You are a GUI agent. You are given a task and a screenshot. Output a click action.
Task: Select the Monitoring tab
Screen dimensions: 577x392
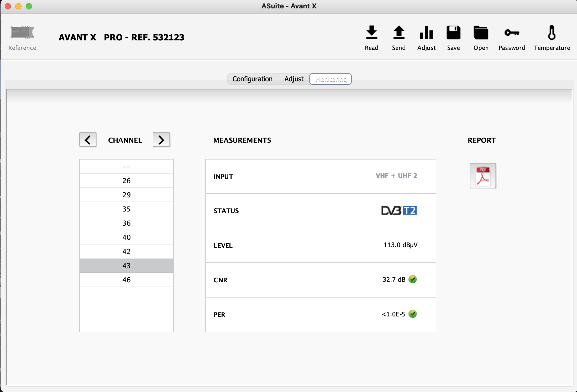coord(331,79)
